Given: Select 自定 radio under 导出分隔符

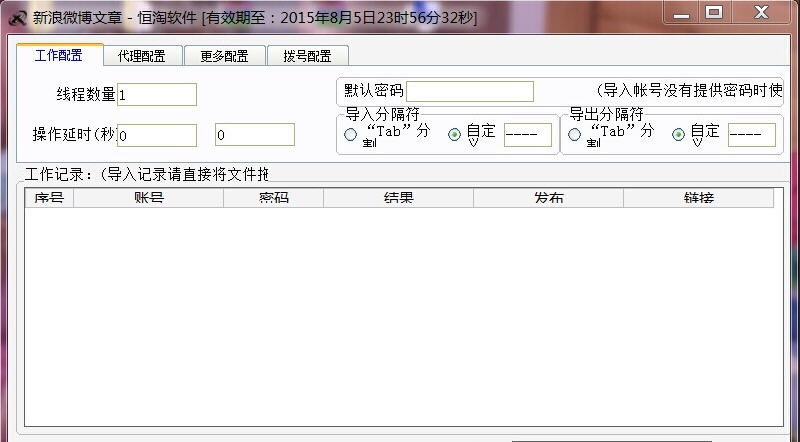Looking at the screenshot, I should click(678, 135).
